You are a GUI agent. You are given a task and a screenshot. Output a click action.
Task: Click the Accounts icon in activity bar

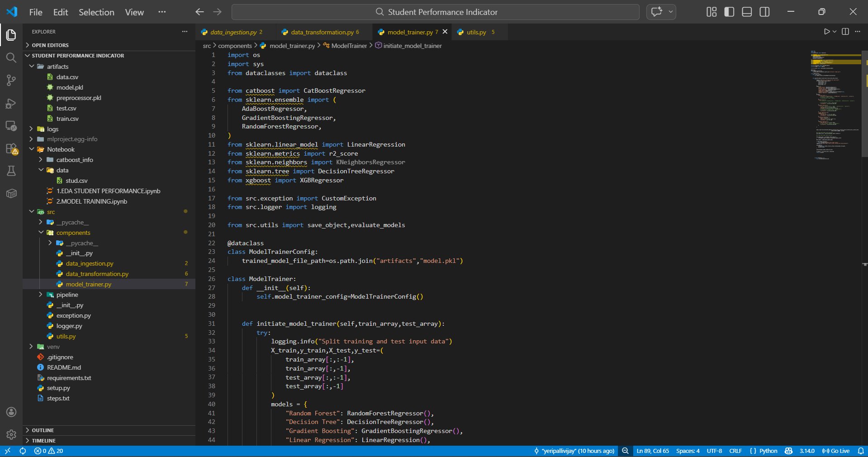click(x=11, y=412)
